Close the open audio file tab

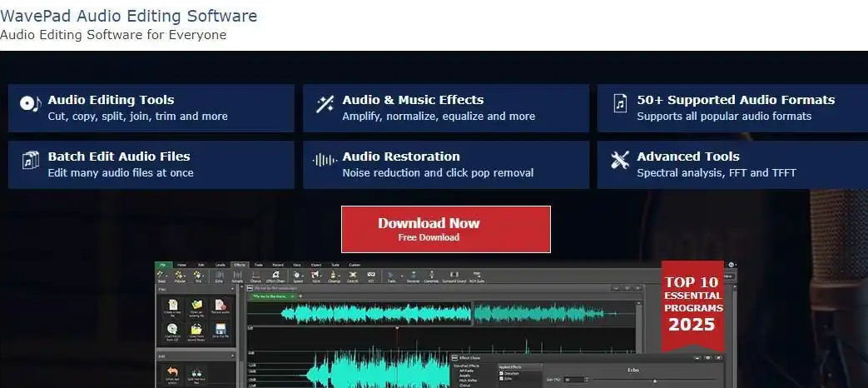click(x=292, y=296)
